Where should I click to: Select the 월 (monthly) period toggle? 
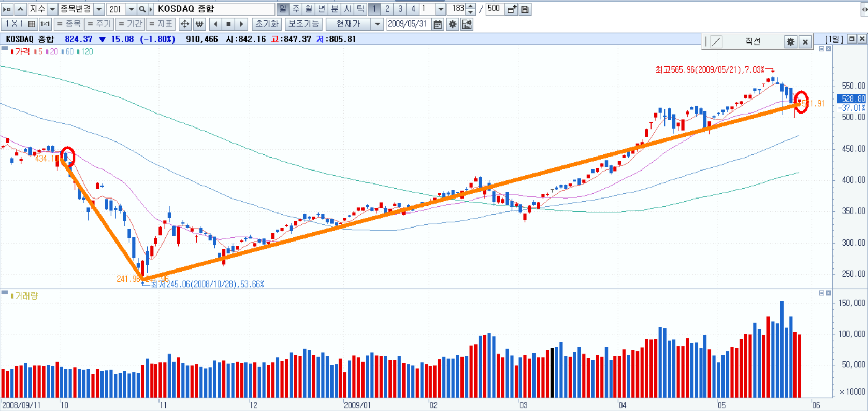point(309,9)
